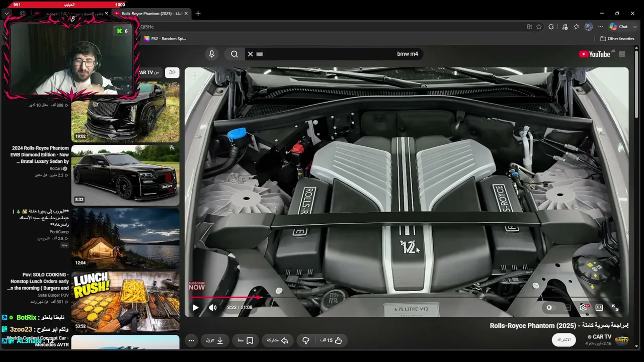
Task: Open Safal Burger POV channel name
Action: pyautogui.click(x=53, y=295)
